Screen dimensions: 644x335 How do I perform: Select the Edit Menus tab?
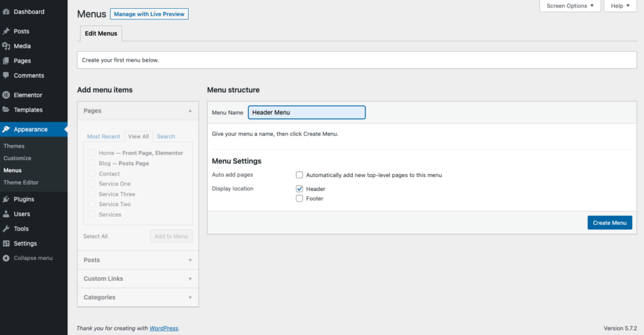coord(101,33)
